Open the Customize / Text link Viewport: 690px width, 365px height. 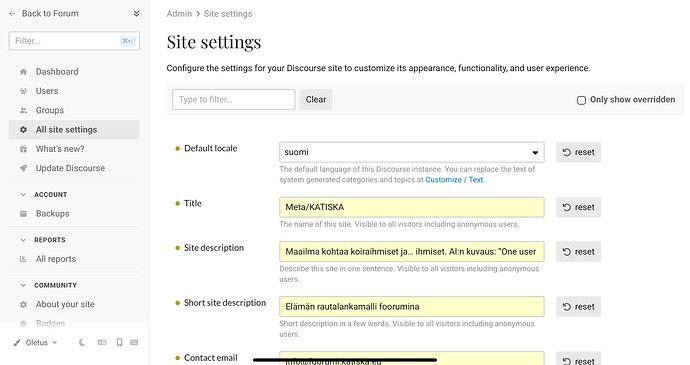(x=454, y=180)
